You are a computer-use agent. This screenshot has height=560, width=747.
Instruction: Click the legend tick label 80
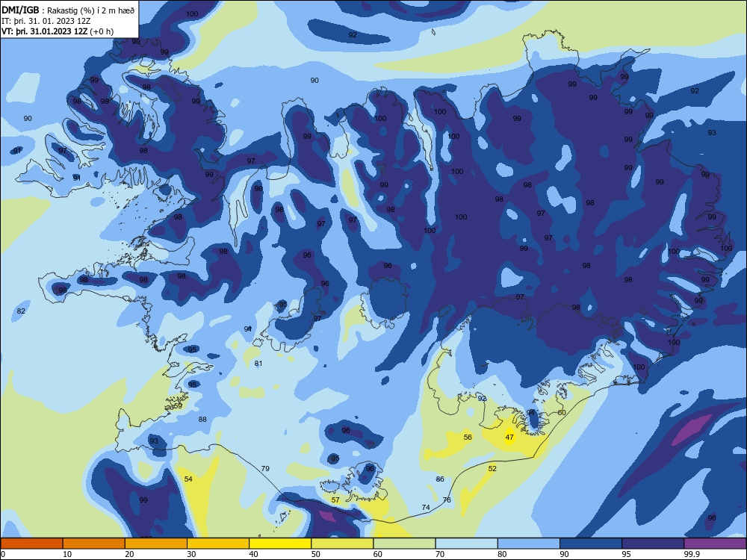tap(502, 554)
